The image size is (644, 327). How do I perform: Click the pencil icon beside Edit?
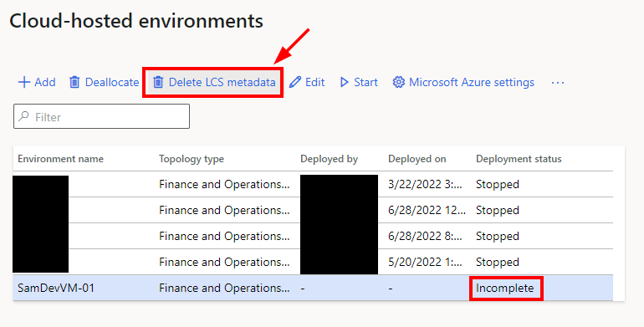(295, 82)
